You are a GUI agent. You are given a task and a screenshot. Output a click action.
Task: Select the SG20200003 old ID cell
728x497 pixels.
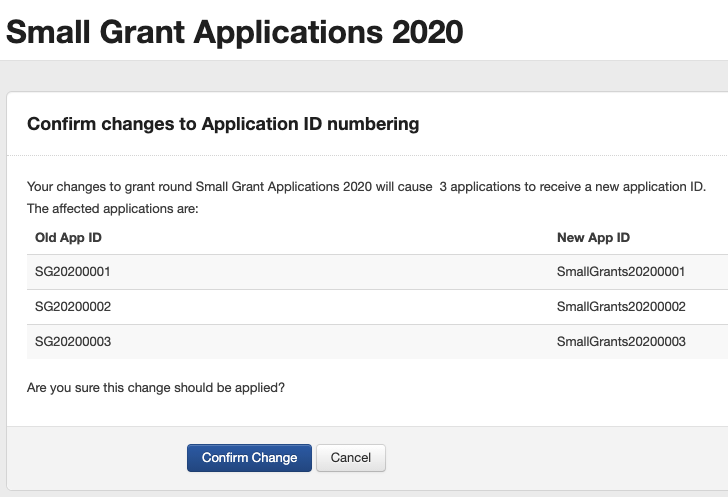pyautogui.click(x=72, y=341)
